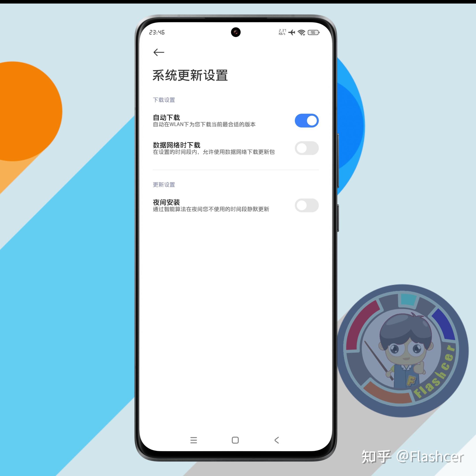Enable 数据网络时下载 (Download on Mobile Data)
The width and height of the screenshot is (476, 476).
tap(306, 148)
